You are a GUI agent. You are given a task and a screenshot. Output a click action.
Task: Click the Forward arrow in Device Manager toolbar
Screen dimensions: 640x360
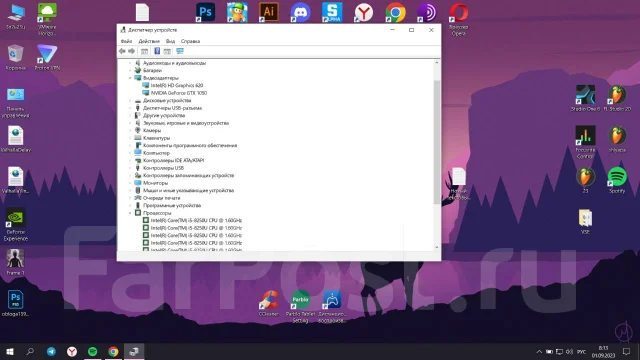pos(131,51)
